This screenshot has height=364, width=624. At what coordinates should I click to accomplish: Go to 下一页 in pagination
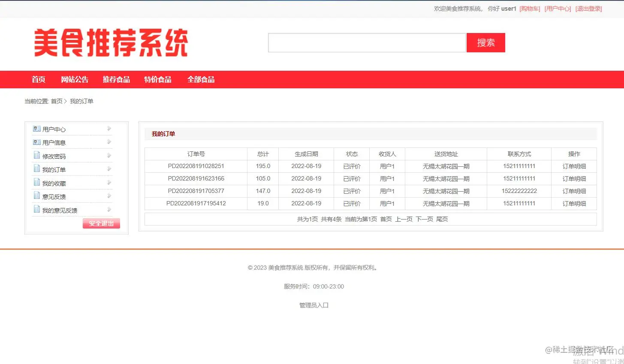pos(424,219)
